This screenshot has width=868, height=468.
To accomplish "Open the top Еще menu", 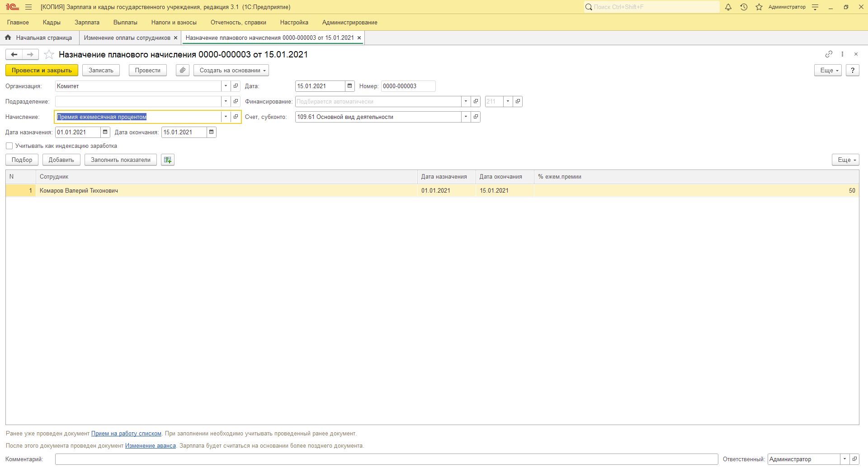I will click(x=828, y=71).
